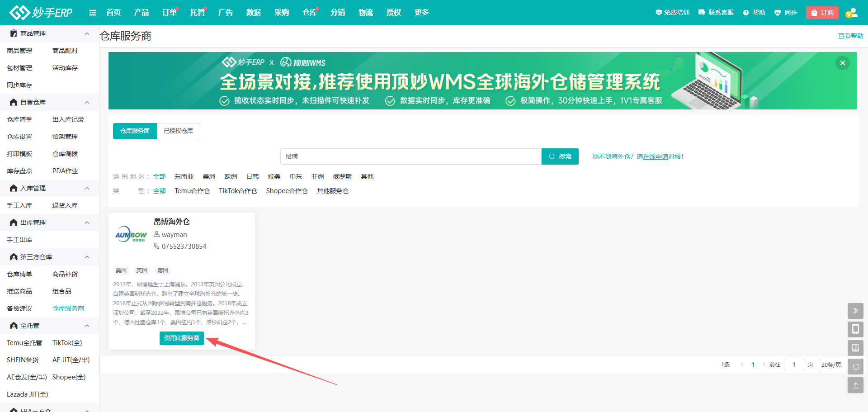
Task: Open the 分销 top menu
Action: (x=338, y=13)
